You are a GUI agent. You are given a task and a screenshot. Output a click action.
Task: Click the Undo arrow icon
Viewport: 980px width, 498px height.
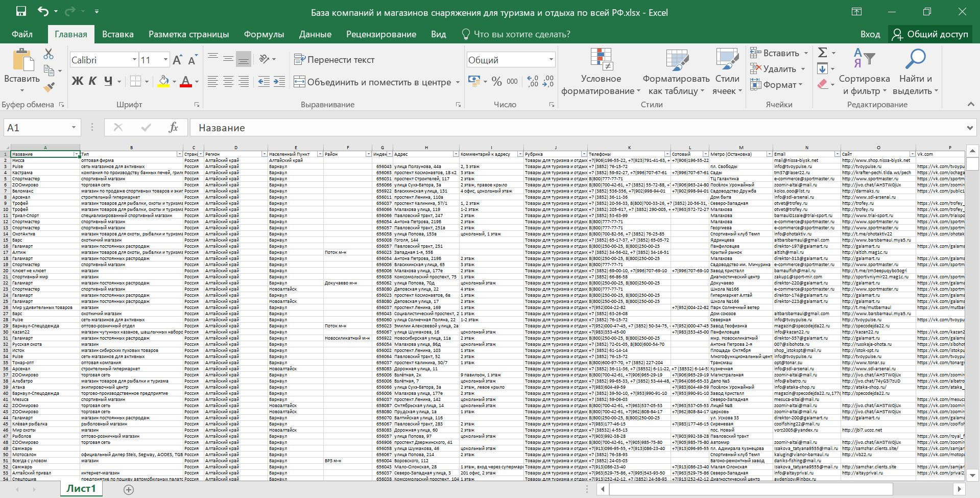click(43, 12)
